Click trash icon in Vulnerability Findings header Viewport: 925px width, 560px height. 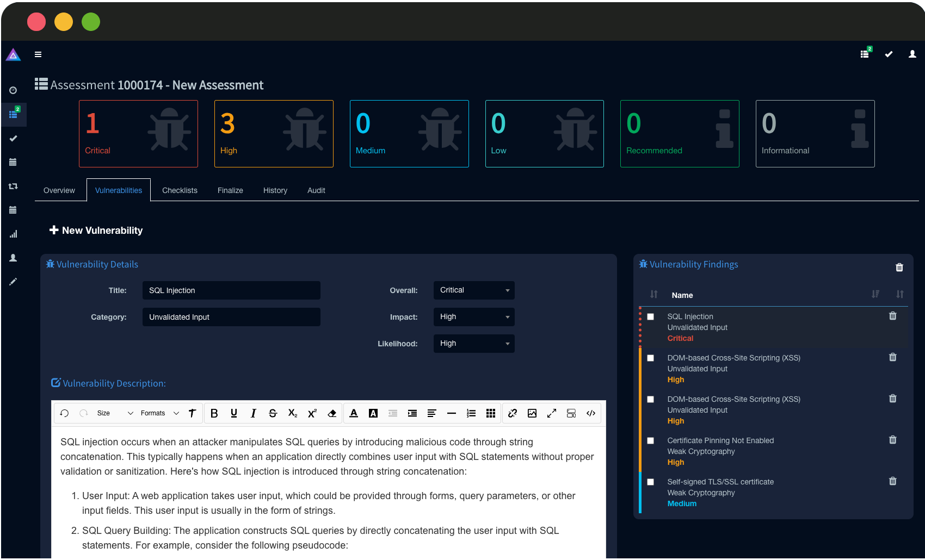point(899,267)
